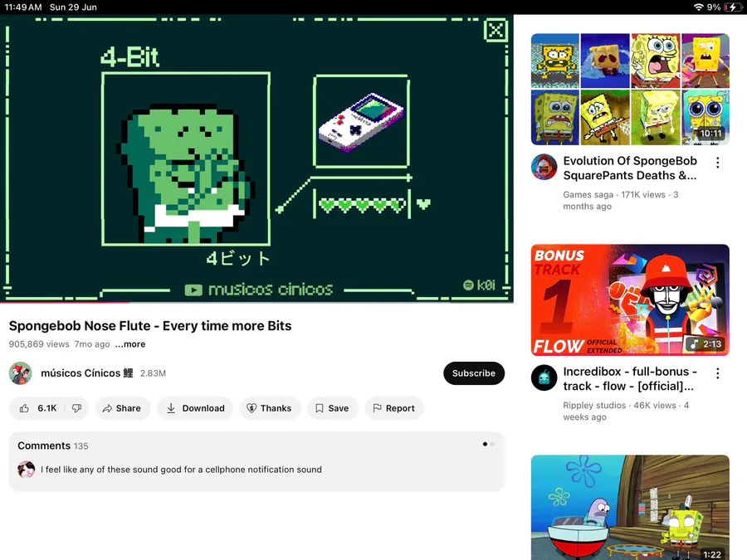
Task: Subscribe to músicos Cínicos channel
Action: (474, 373)
